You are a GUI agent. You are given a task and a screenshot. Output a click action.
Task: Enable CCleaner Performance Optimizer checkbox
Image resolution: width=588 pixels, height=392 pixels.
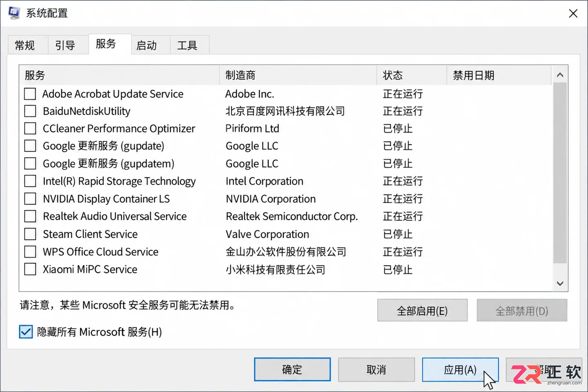coord(30,129)
